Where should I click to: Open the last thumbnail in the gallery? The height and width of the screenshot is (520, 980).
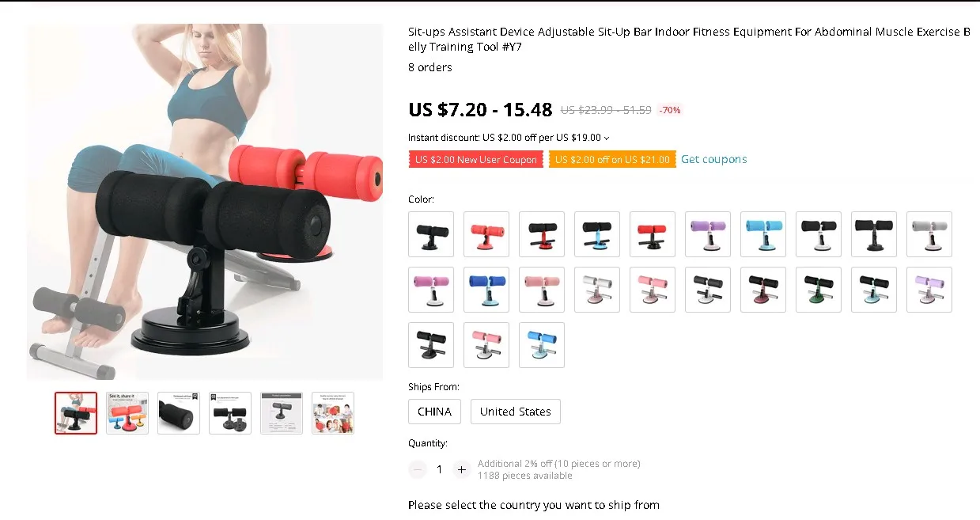(333, 413)
